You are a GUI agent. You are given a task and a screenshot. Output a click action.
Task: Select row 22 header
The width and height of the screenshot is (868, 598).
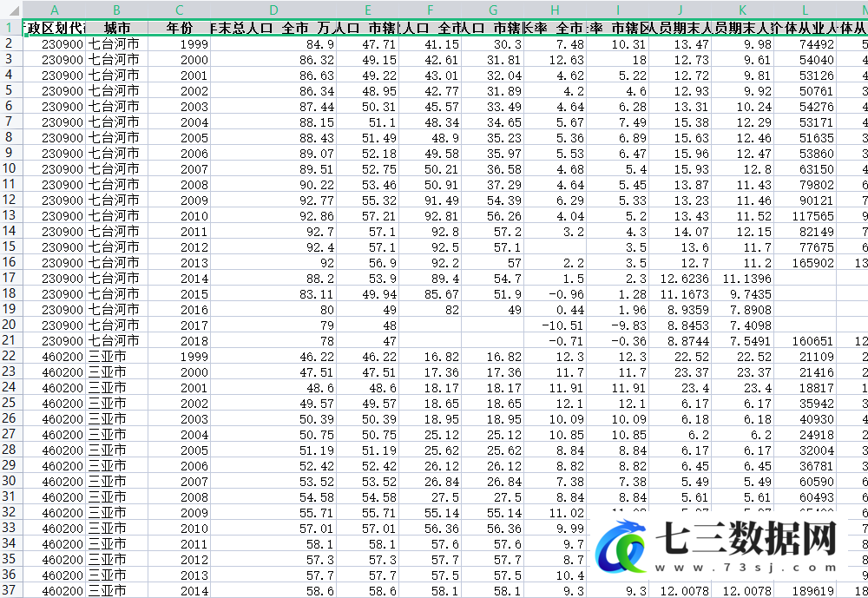(x=11, y=357)
